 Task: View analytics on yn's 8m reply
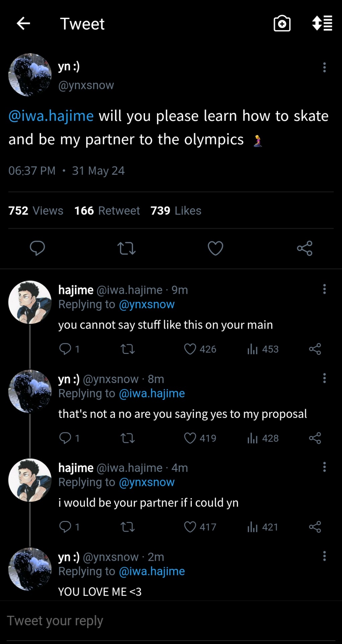(x=263, y=438)
